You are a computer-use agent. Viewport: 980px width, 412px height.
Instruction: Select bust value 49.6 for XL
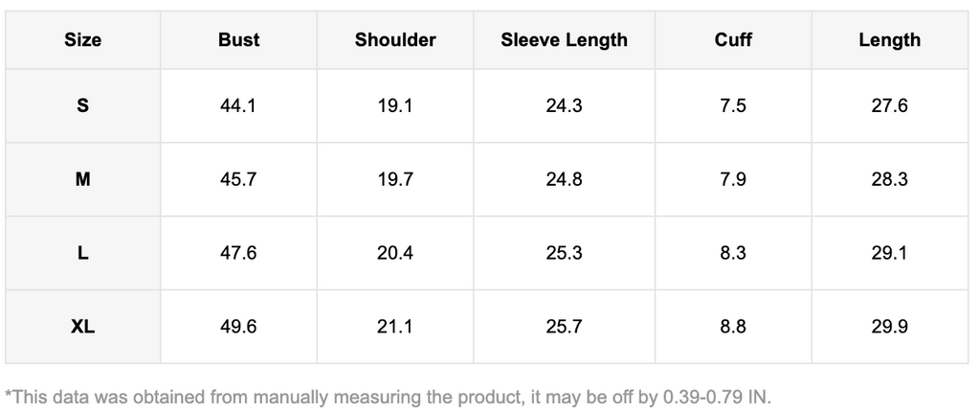[x=238, y=328]
